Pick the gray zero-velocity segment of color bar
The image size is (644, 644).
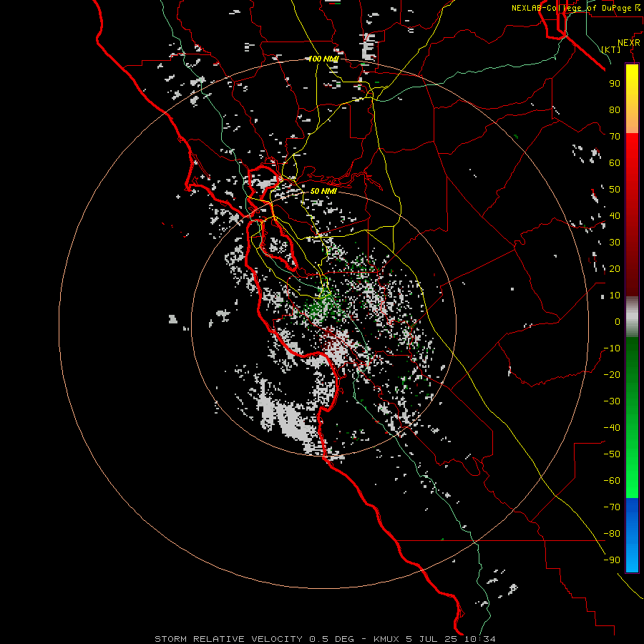632,317
